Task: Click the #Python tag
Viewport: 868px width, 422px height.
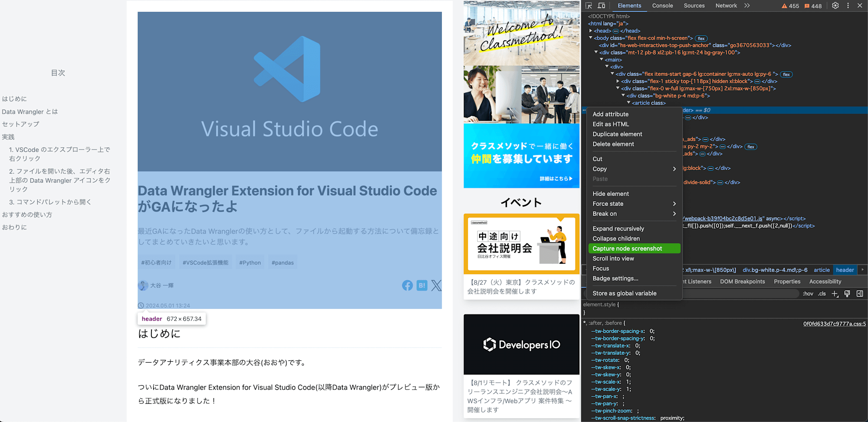Action: [x=250, y=262]
